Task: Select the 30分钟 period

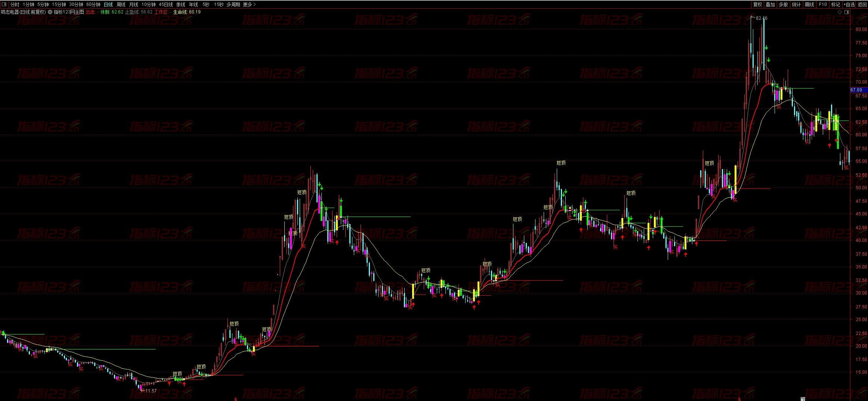Action: tap(76, 4)
